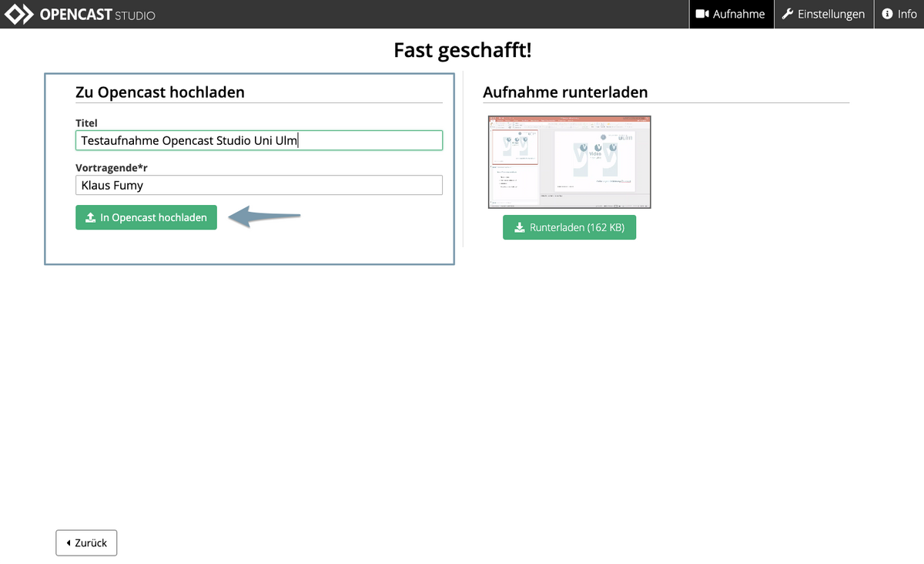924x564 pixels.
Task: Click In Opencast hochladen button
Action: click(x=146, y=217)
